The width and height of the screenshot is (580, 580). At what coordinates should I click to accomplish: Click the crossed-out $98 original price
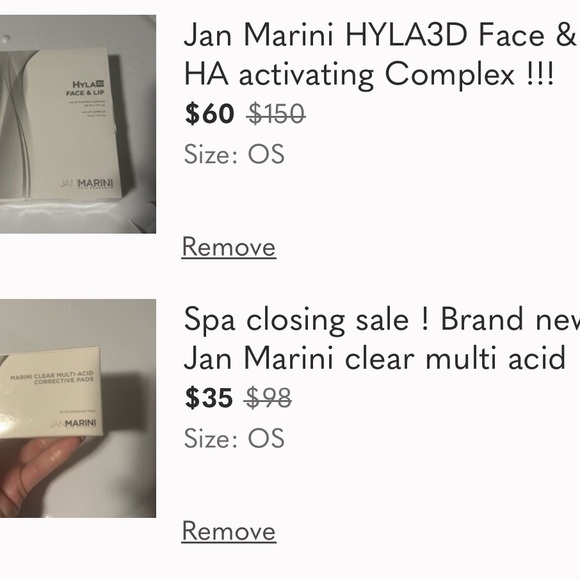268,398
